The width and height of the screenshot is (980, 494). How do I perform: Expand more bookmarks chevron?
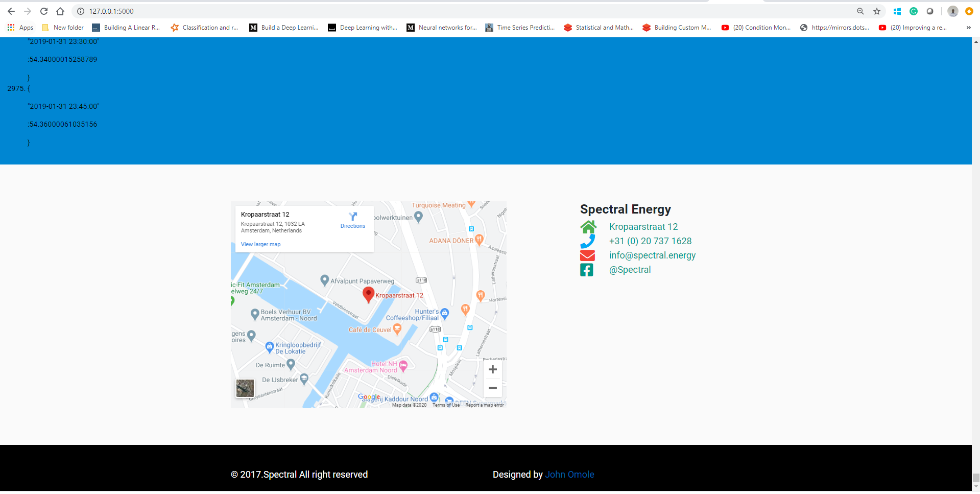968,28
